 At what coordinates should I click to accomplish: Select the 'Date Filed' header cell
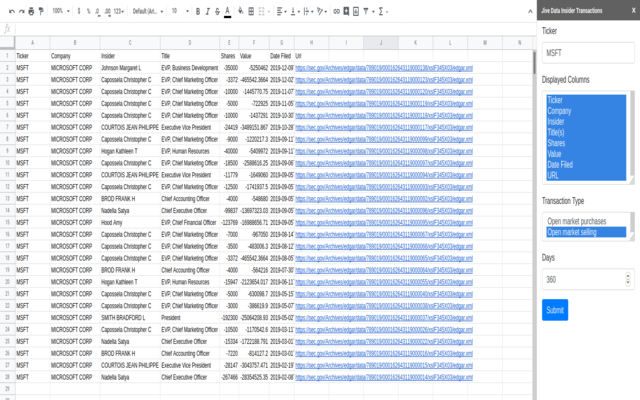pyautogui.click(x=281, y=56)
